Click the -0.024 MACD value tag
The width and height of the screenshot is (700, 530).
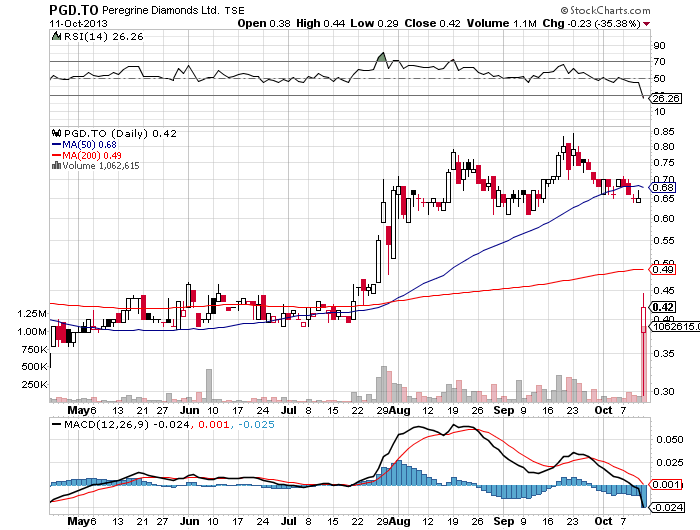point(667,508)
